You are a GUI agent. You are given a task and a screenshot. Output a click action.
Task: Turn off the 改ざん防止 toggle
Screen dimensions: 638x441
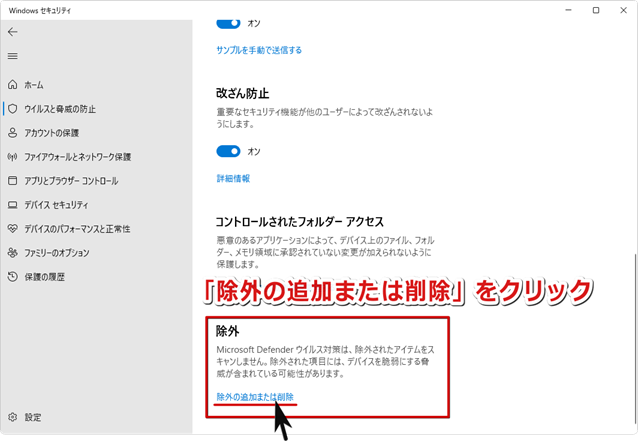pos(228,151)
